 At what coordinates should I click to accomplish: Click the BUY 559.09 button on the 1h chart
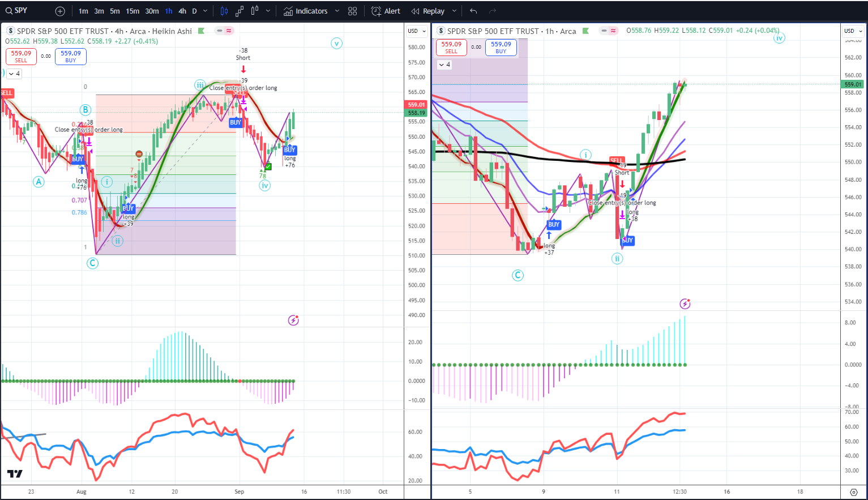[x=501, y=48]
